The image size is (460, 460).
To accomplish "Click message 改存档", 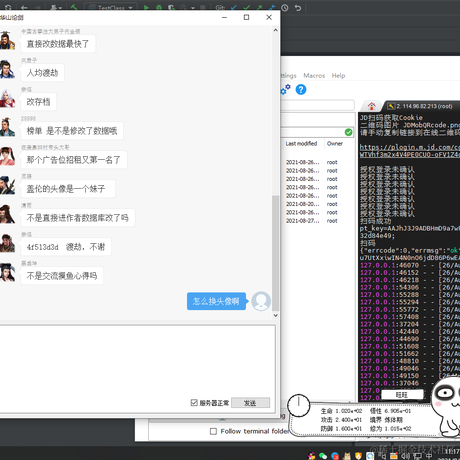I will (x=38, y=102).
